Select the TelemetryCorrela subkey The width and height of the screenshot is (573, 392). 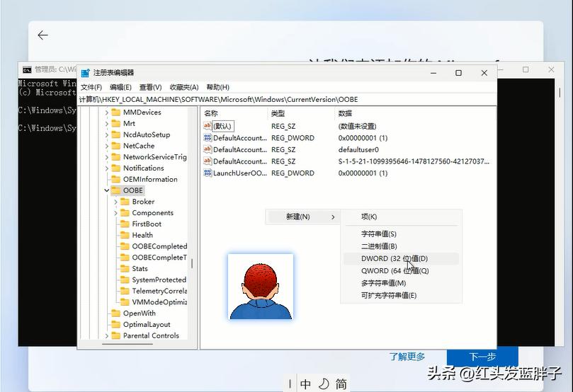(x=159, y=291)
